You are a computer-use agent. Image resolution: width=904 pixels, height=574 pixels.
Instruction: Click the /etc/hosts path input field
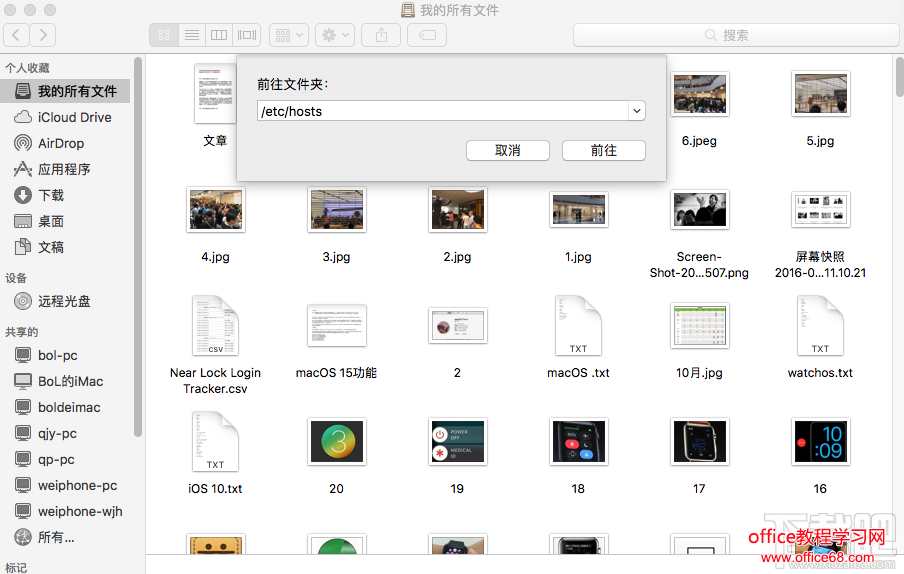440,111
